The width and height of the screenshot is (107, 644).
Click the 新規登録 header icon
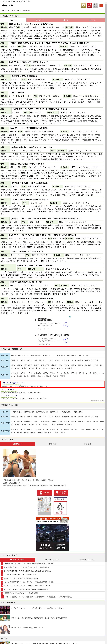[89, 5]
